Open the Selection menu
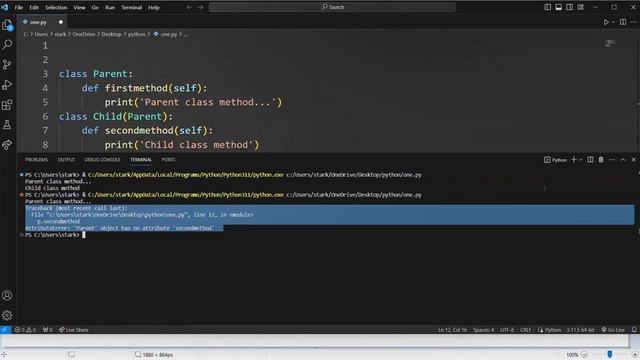640x360 pixels. tap(56, 7)
